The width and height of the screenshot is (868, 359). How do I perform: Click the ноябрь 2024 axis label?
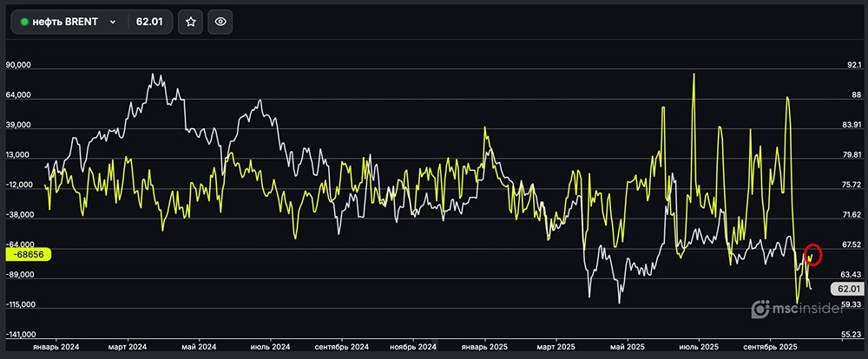pos(413,348)
